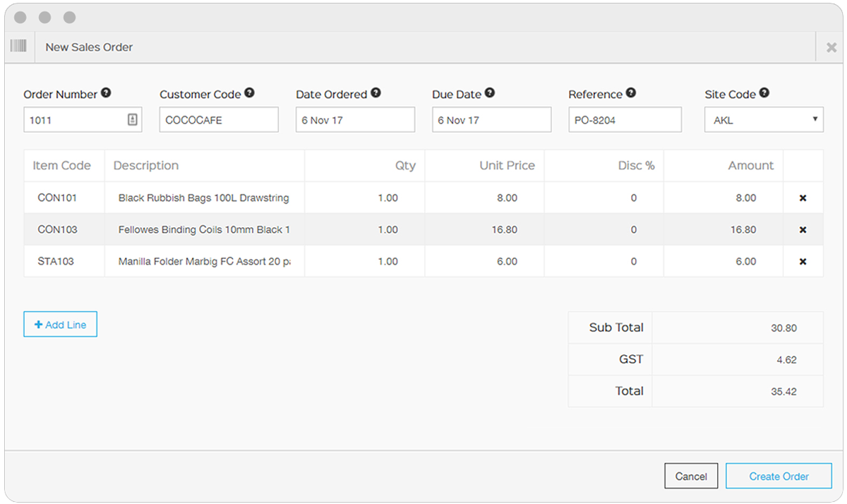
Task: Click the help icon next to Order Number
Action: click(x=106, y=93)
